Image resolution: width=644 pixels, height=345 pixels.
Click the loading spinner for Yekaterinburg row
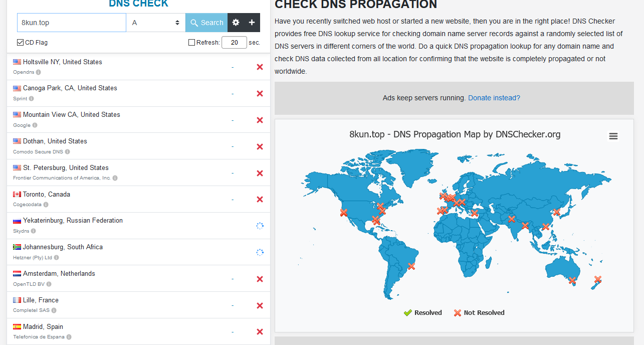pos(260,226)
